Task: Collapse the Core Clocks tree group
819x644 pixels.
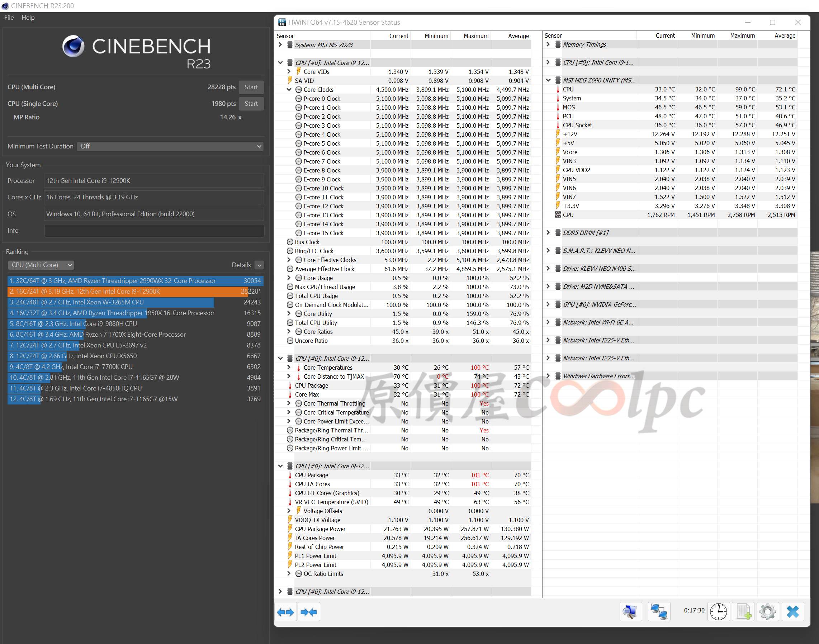Action: click(x=289, y=90)
